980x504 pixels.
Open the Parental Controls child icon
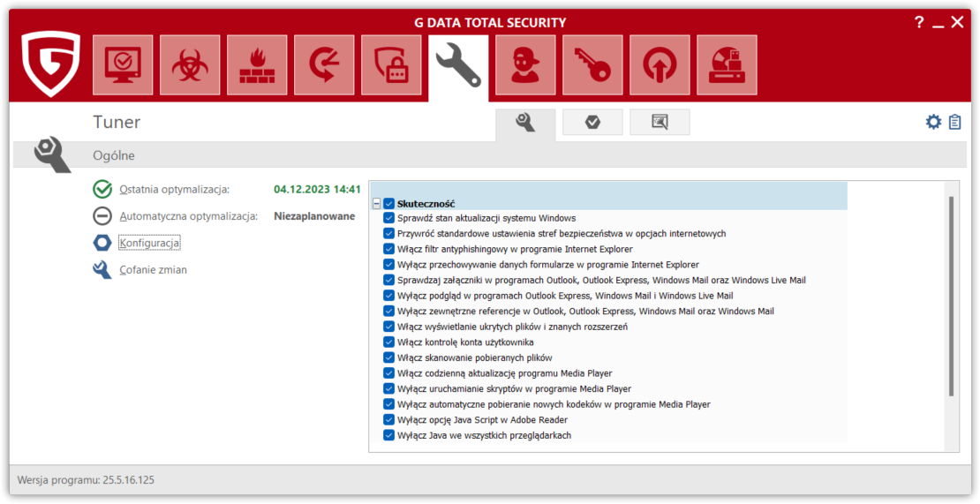pyautogui.click(x=525, y=65)
